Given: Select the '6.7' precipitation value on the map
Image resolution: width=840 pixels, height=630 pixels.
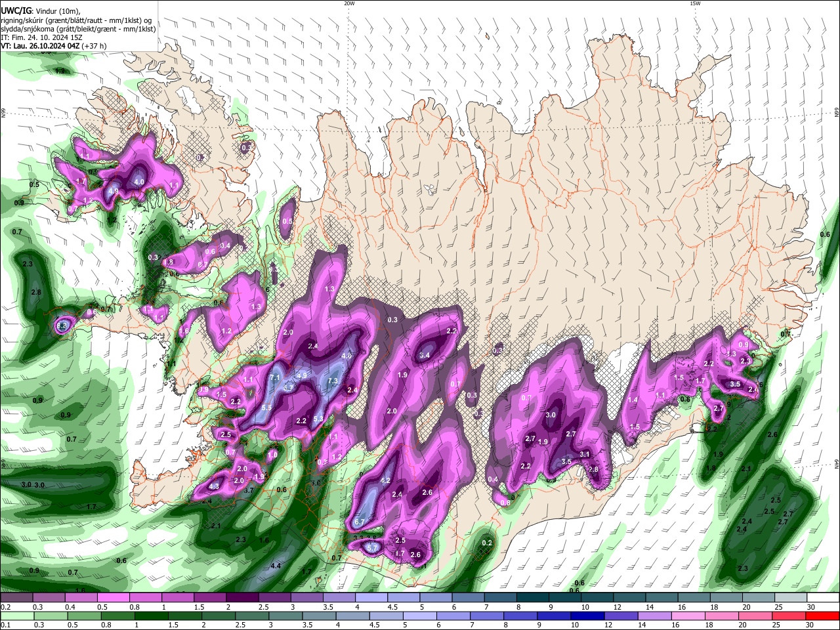Looking at the screenshot, I should coord(359,522).
